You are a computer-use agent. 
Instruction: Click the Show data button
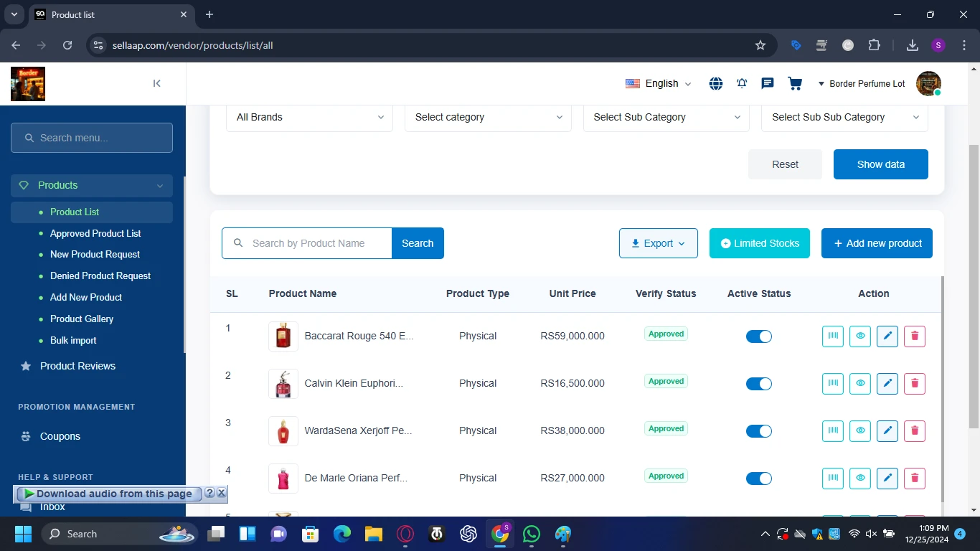coord(881,164)
